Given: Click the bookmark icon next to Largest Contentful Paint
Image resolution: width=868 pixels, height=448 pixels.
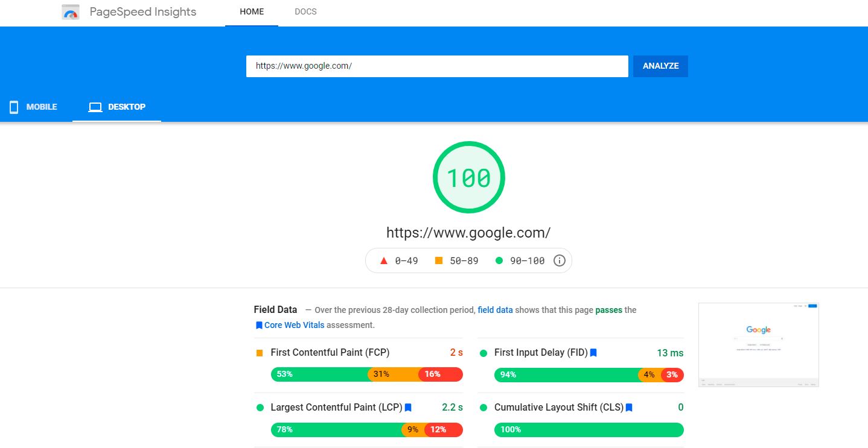Looking at the screenshot, I should 408,408.
